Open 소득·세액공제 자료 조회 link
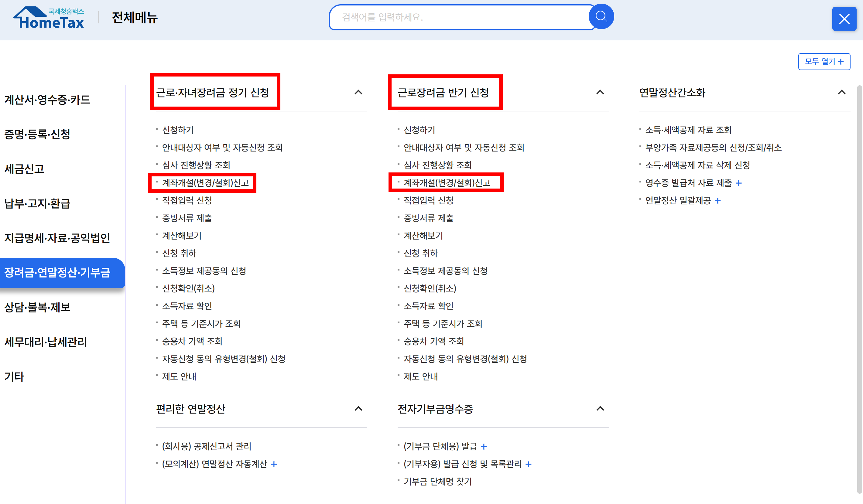Viewport: 863px width, 504px height. pos(688,130)
